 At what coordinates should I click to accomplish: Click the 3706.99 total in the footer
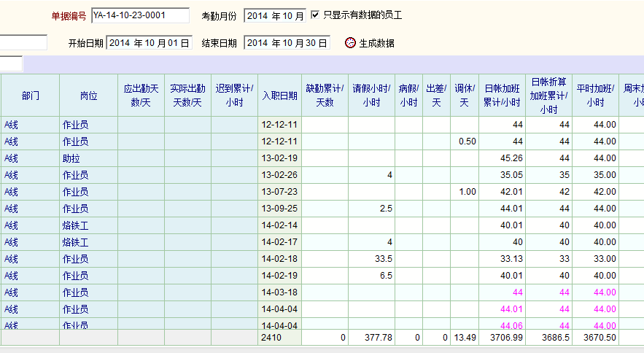pyautogui.click(x=502, y=338)
